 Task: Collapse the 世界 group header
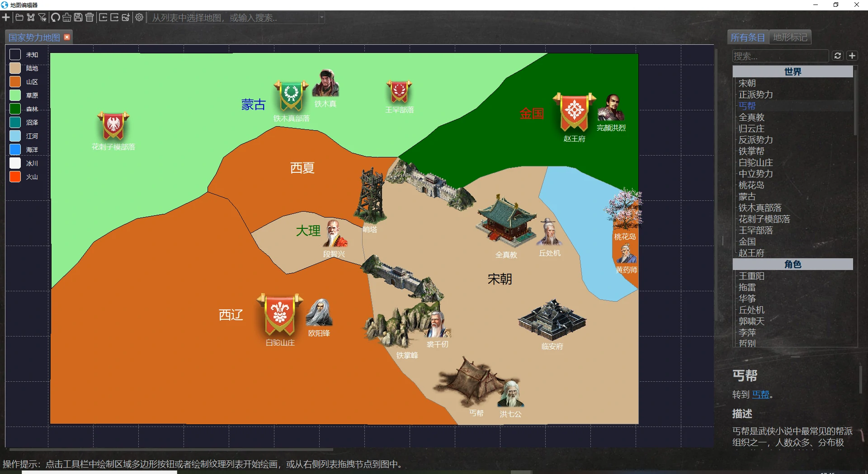(793, 71)
